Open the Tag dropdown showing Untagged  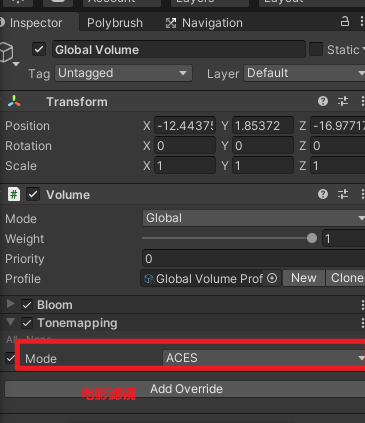[x=123, y=73]
